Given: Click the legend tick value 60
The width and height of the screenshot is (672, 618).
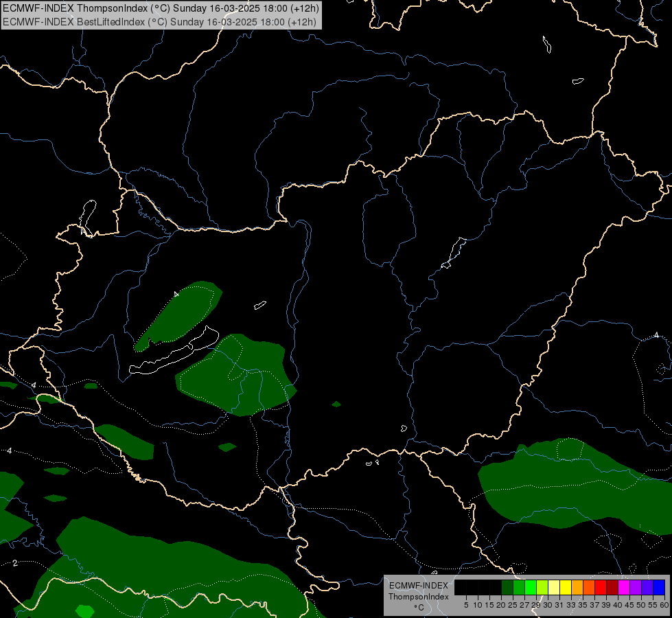Looking at the screenshot, I should (x=664, y=605).
